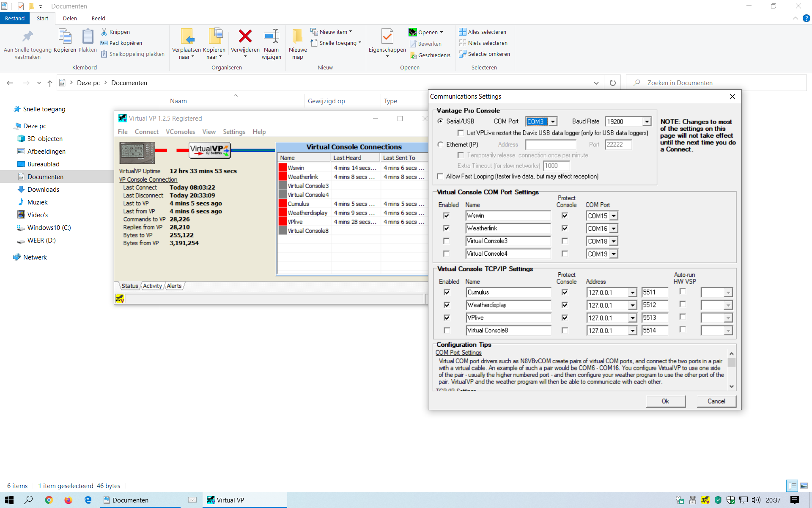
Task: Switch to the Activity tab
Action: [152, 286]
